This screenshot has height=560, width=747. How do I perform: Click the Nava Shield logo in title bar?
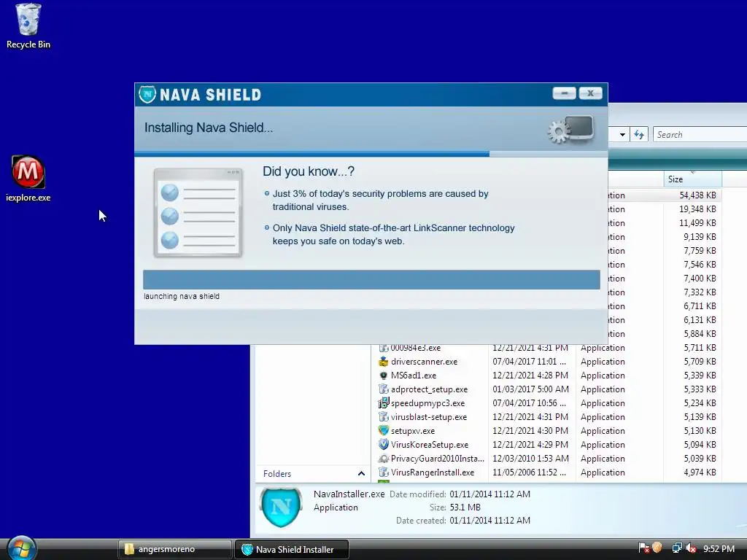[147, 94]
